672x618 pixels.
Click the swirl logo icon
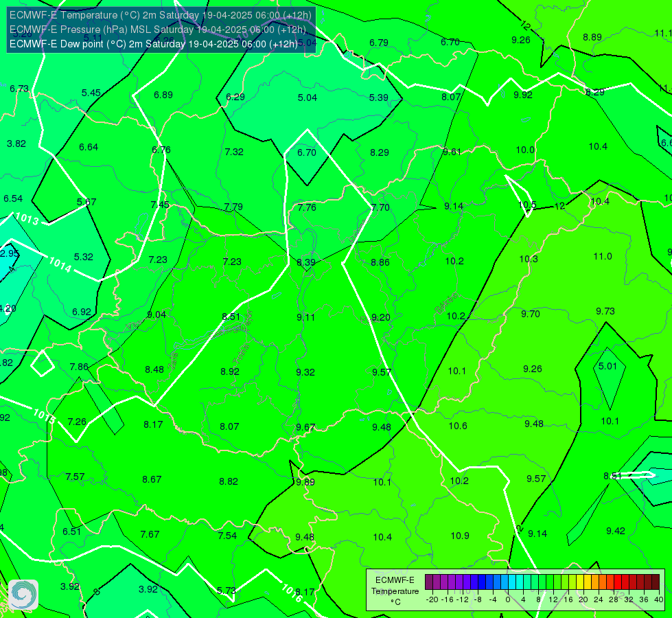coord(23,595)
